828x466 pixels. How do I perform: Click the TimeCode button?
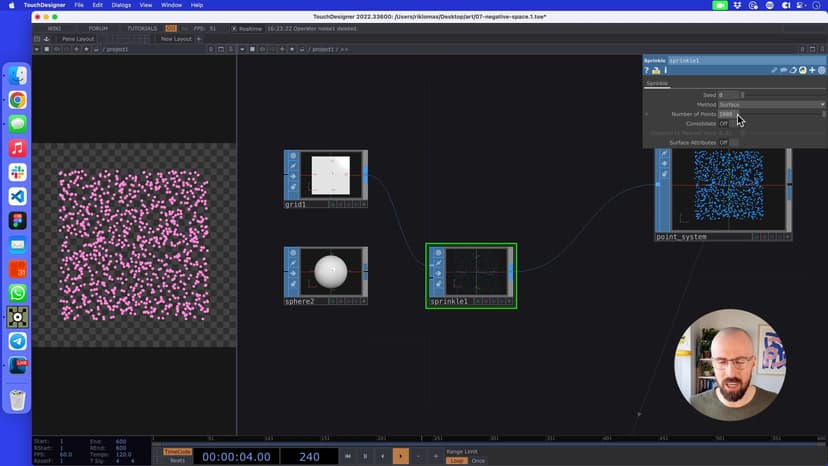[x=176, y=452]
